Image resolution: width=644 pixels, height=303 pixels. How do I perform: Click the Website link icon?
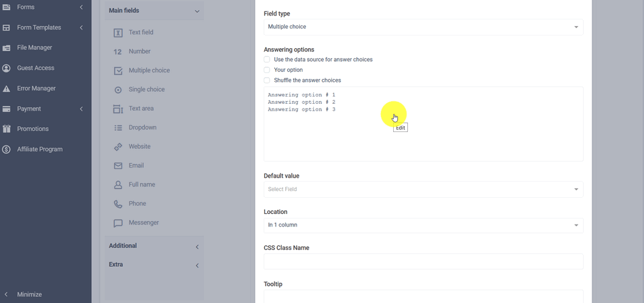coord(118,147)
